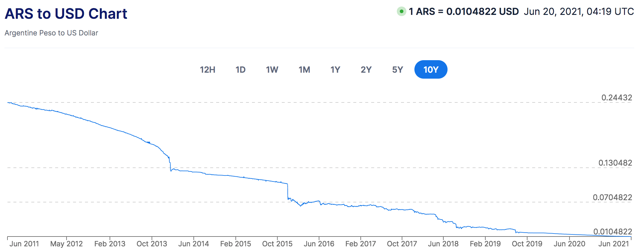The width and height of the screenshot is (644, 252).
Task: Click the Oct 2017 axis label
Action: 402,244
